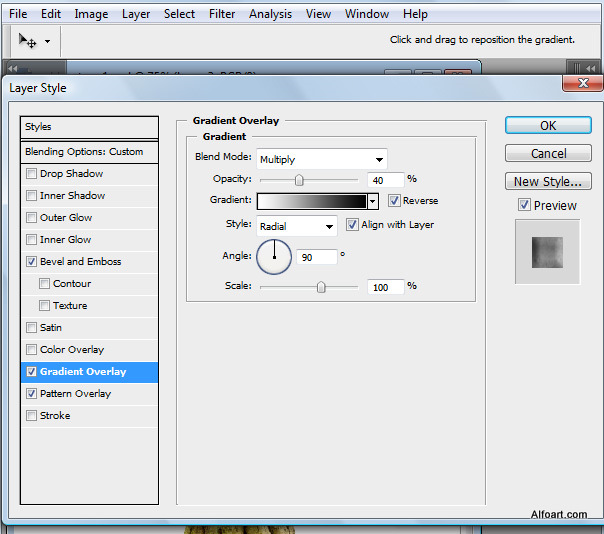Click the gradient color bar
Image resolution: width=604 pixels, height=534 pixels.
coord(312,201)
